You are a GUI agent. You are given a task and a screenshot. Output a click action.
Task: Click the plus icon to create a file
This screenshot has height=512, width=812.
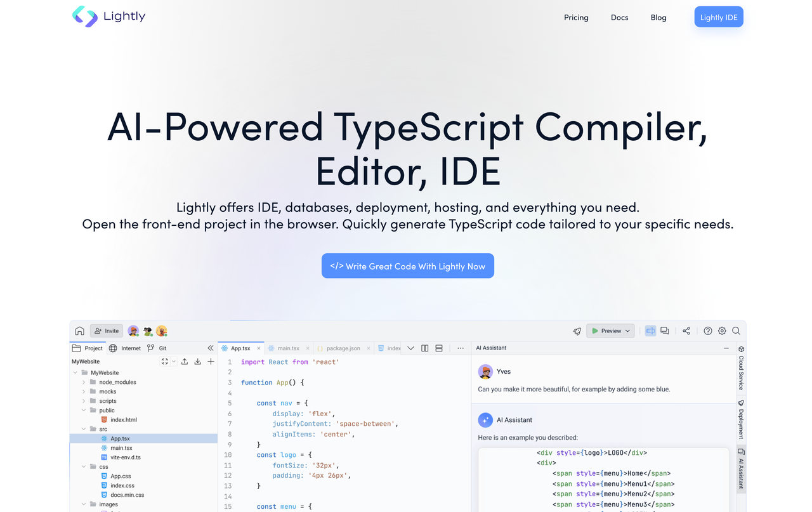point(211,361)
